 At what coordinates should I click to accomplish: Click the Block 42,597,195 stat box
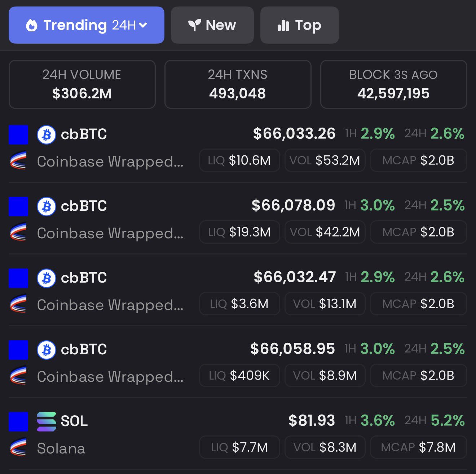[x=393, y=84]
